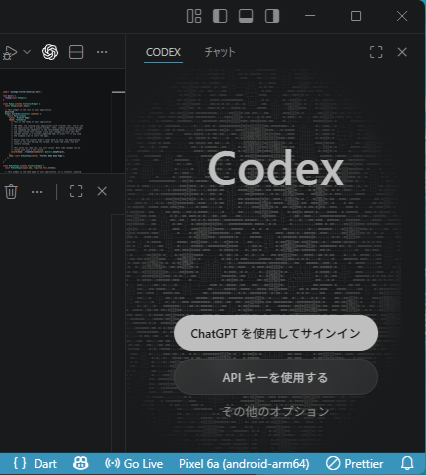Click the trash can Kill Terminal icon
Viewport: 426px width, 475px height.
(x=11, y=191)
